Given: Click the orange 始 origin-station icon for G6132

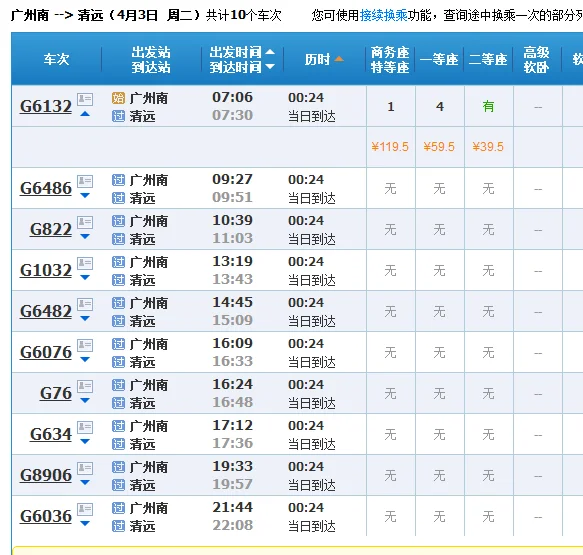Looking at the screenshot, I should click(118, 98).
